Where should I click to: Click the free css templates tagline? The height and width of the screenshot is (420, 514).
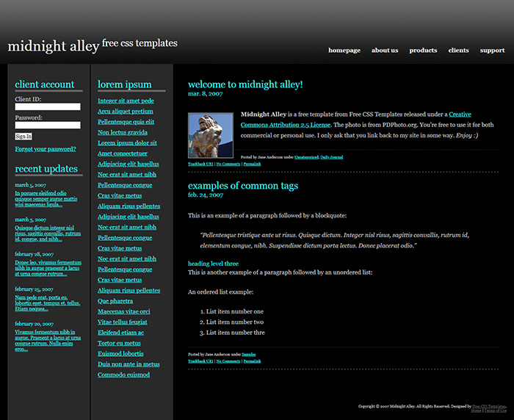140,43
